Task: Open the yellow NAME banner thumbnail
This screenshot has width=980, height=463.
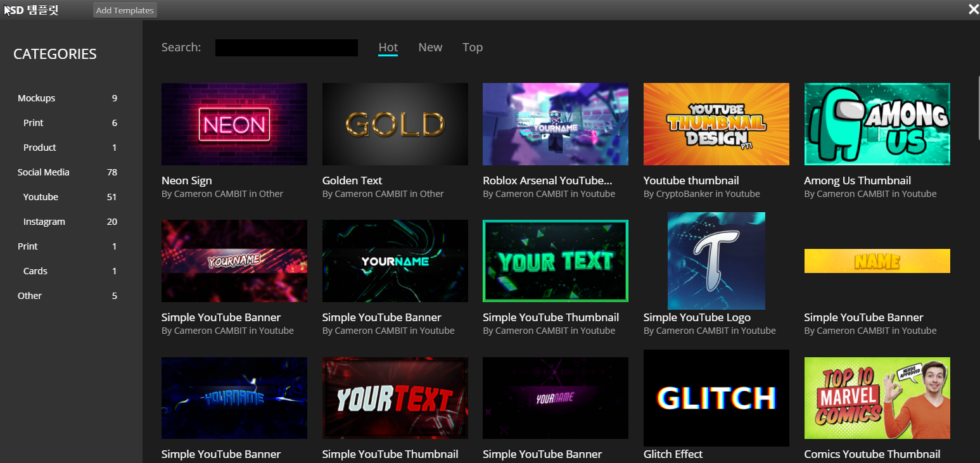Action: click(x=877, y=261)
